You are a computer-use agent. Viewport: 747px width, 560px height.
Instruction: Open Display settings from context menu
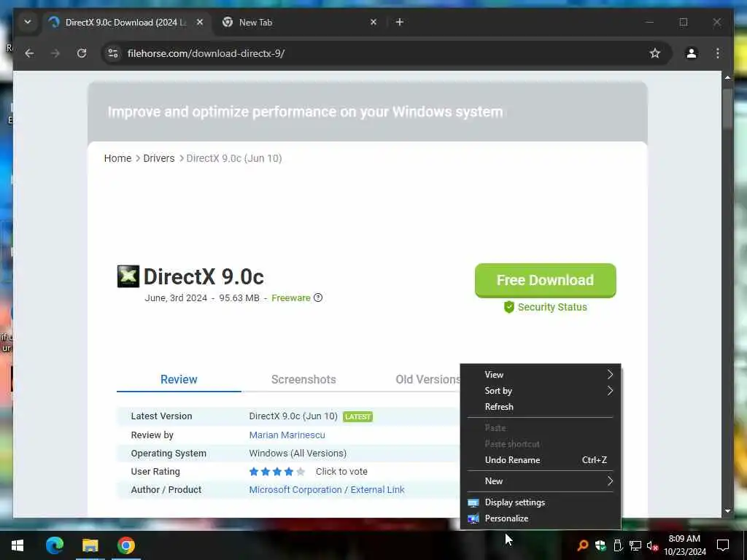tap(541, 502)
